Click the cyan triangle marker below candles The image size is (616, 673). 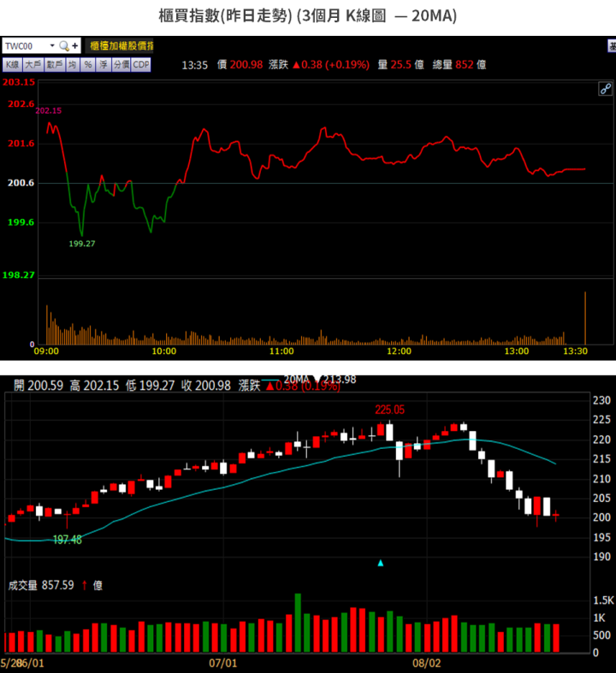pyautogui.click(x=381, y=563)
